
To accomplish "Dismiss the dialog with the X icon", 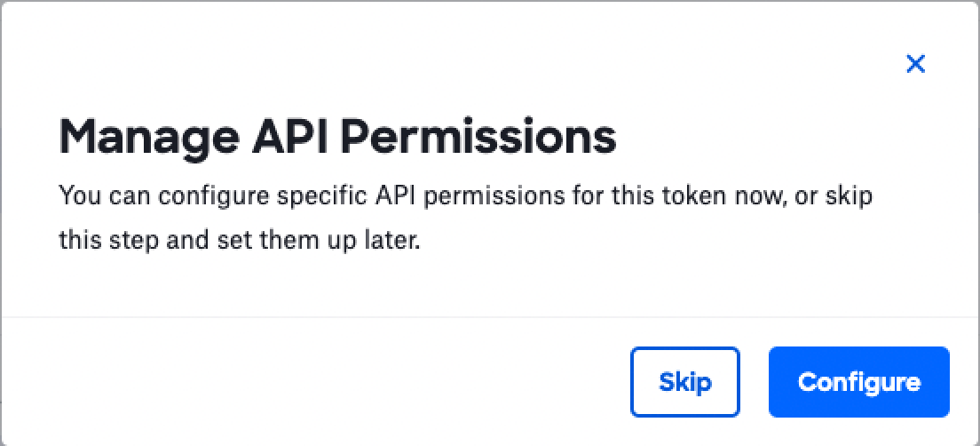I will click(x=915, y=64).
